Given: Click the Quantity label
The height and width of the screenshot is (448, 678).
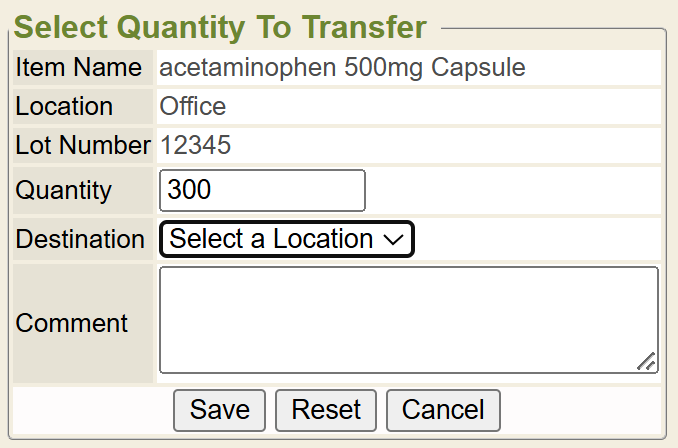Looking at the screenshot, I should pyautogui.click(x=64, y=191).
